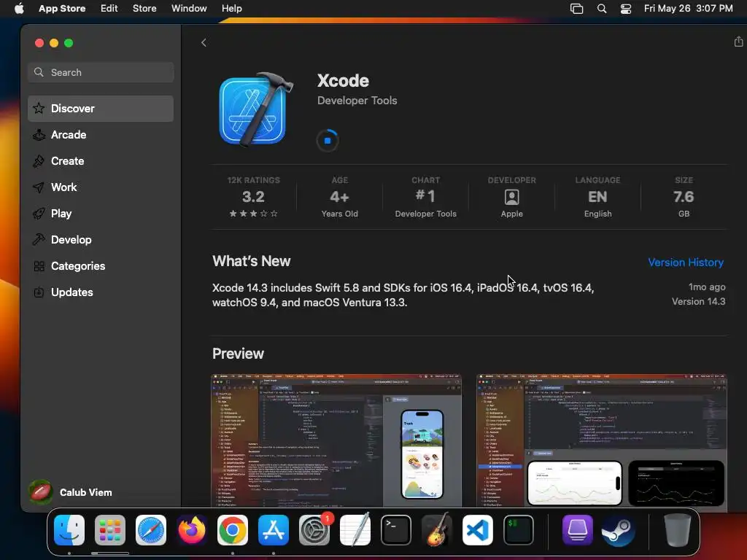Open the Help menu
This screenshot has height=560, width=747.
(x=231, y=9)
